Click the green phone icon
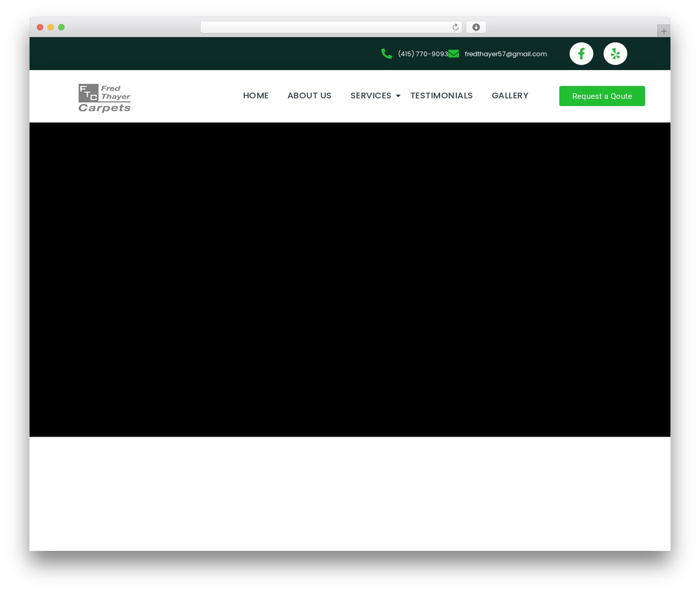The height and width of the screenshot is (593, 700). (x=387, y=54)
